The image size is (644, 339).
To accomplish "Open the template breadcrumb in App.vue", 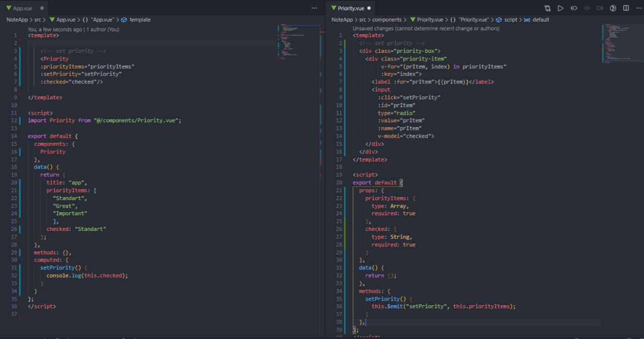I will tap(136, 20).
